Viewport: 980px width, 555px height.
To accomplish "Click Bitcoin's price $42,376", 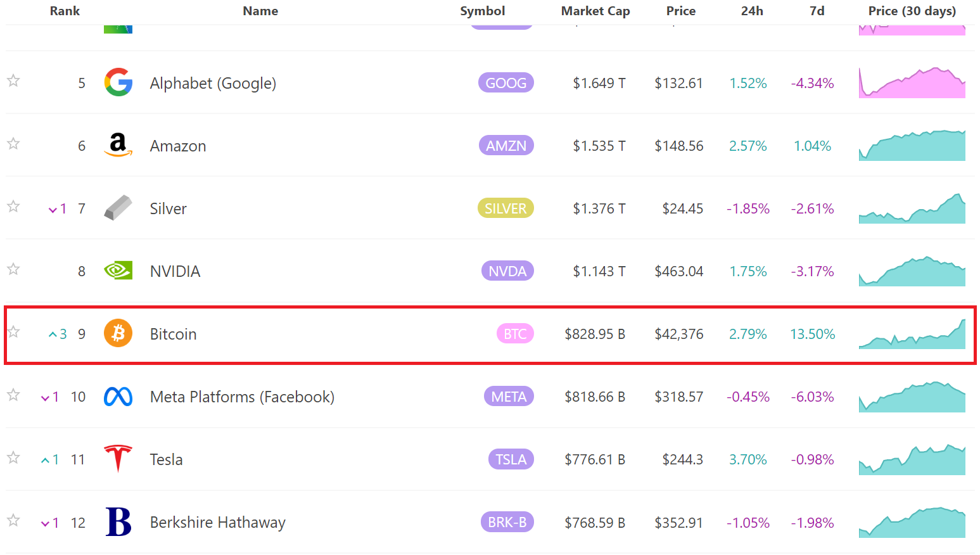I will (x=679, y=334).
